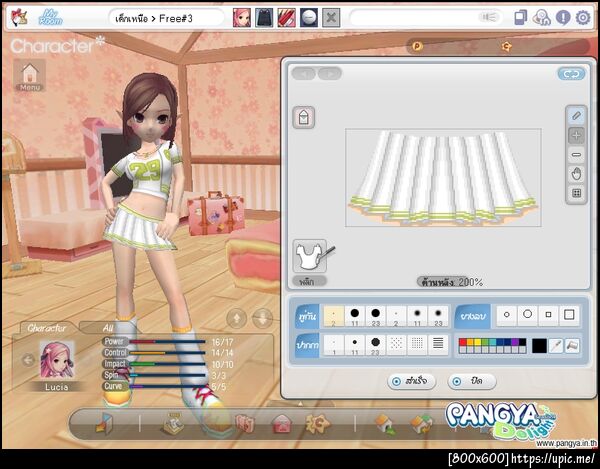Open the red card pack icon
The image size is (600, 469).
coord(245,424)
